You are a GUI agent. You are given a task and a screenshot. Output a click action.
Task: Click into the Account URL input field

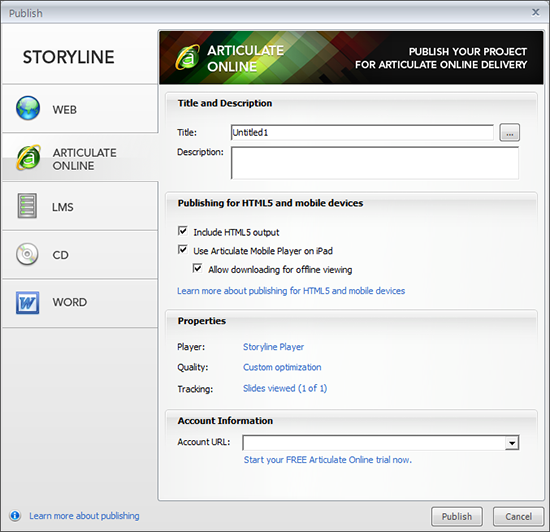[x=374, y=443]
